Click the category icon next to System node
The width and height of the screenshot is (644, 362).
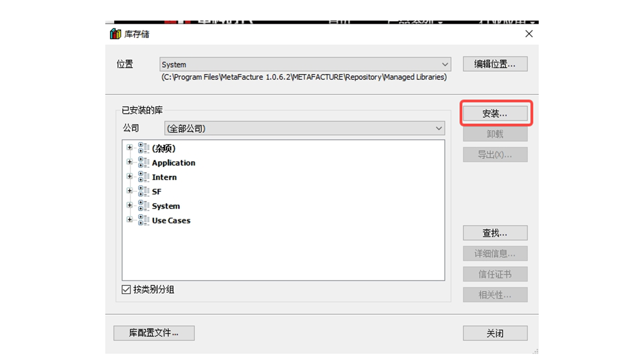coord(144,205)
